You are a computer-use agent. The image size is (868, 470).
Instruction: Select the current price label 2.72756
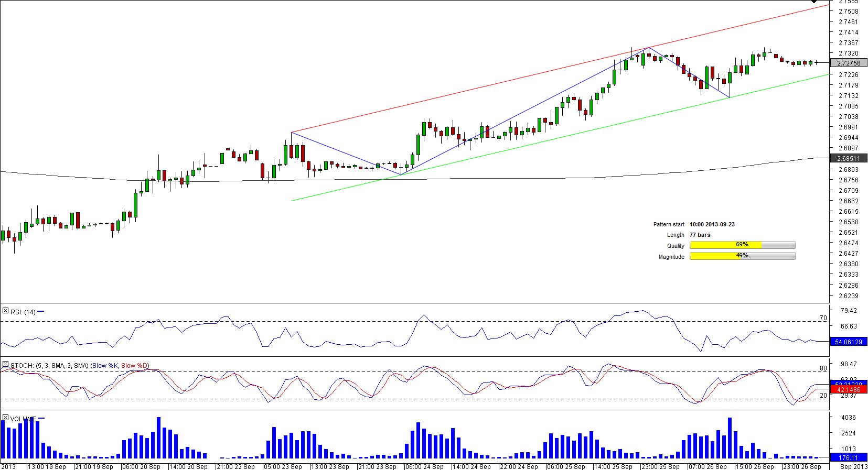(849, 63)
